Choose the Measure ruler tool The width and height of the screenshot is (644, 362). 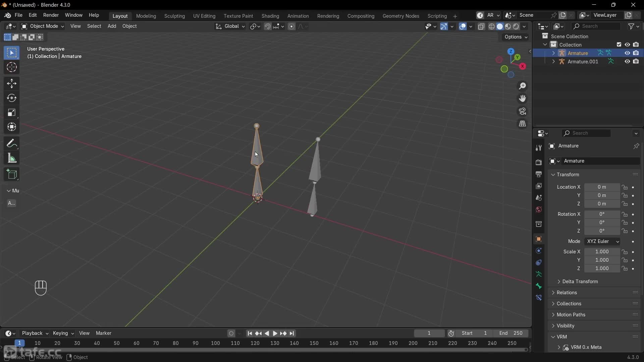pyautogui.click(x=12, y=158)
